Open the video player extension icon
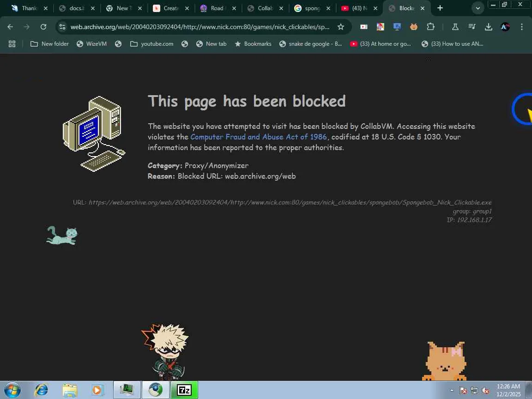 point(364,27)
